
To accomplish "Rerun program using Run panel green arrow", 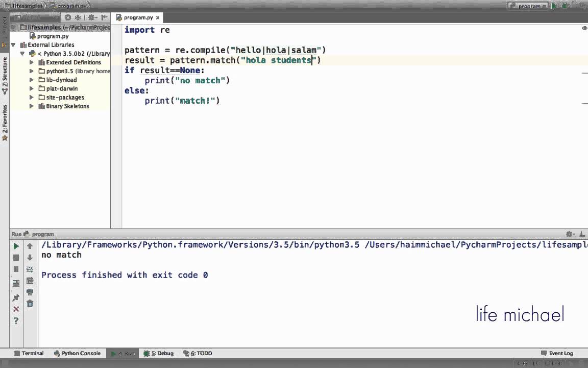I will [x=16, y=246].
